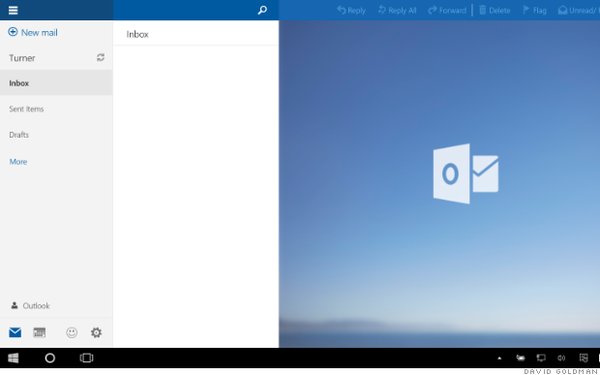Open Task View on taskbar
The height and width of the screenshot is (375, 600).
coord(86,358)
